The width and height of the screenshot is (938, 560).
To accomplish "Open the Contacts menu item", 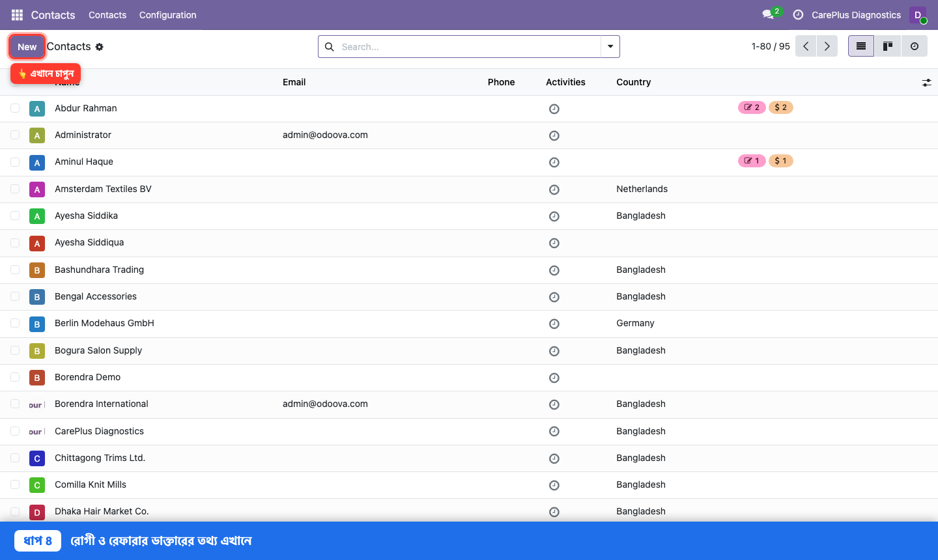I will click(x=107, y=15).
